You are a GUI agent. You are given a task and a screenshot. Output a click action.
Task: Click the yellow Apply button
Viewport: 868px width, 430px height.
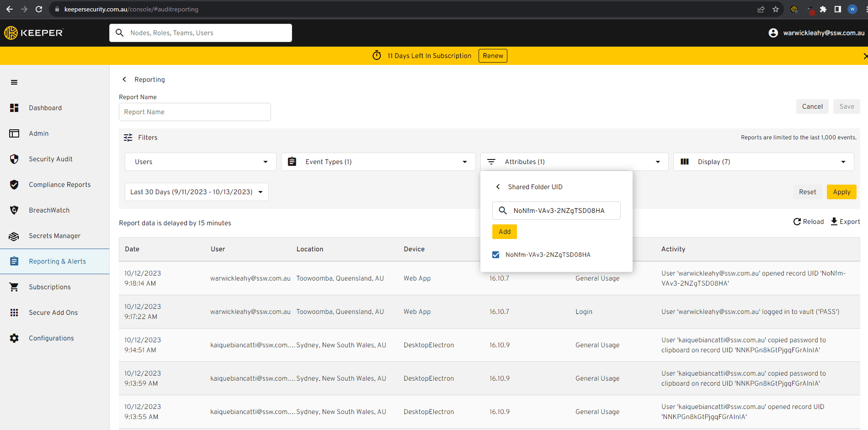[841, 192]
